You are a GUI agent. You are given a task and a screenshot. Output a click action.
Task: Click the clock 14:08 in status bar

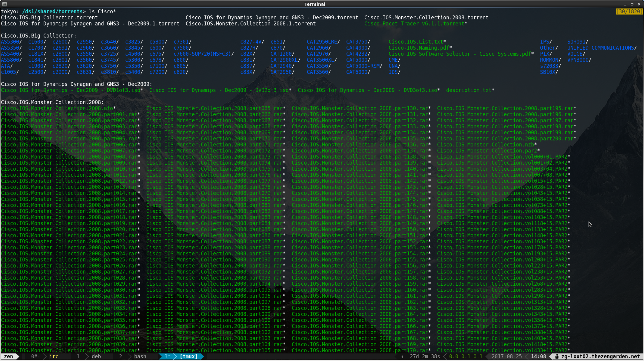(538, 356)
